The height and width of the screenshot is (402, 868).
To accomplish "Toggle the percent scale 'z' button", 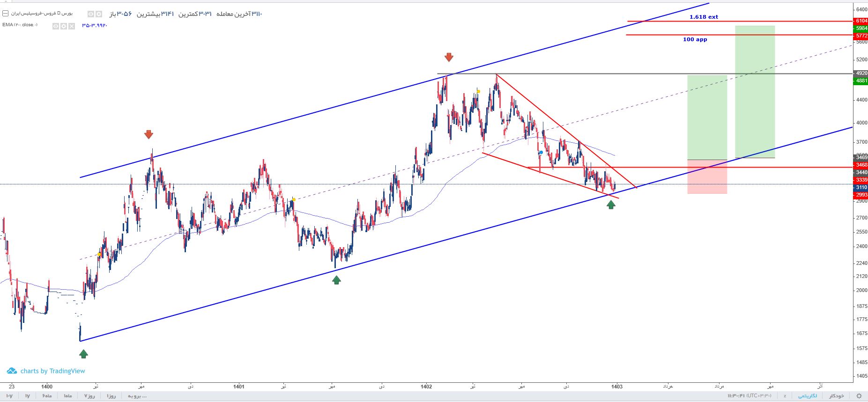I will [785, 396].
